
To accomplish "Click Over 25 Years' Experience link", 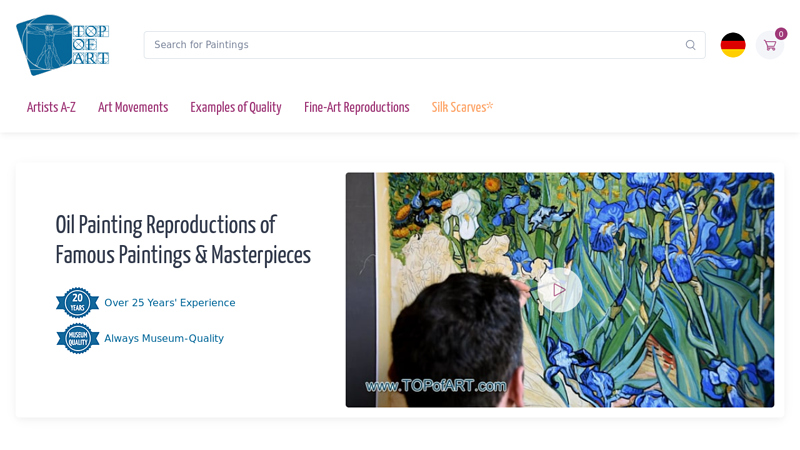I will [x=170, y=303].
